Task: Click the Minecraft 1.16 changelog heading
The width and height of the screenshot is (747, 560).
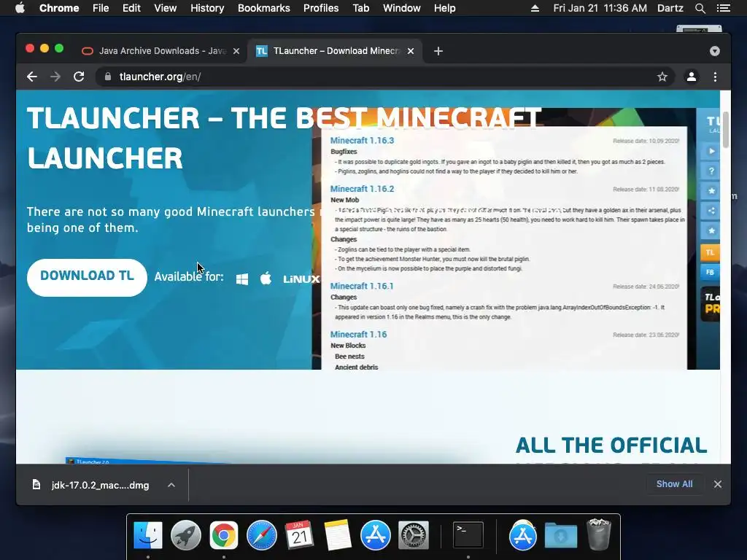Action: coord(359,335)
